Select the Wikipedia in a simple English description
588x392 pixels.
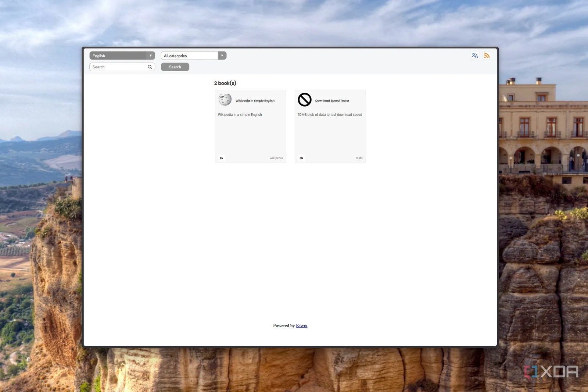tap(240, 115)
